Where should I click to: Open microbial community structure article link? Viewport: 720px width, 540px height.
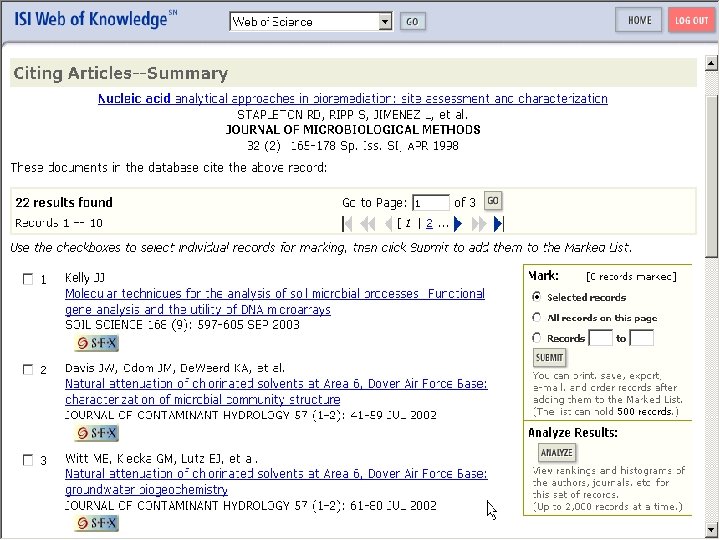click(x=276, y=392)
